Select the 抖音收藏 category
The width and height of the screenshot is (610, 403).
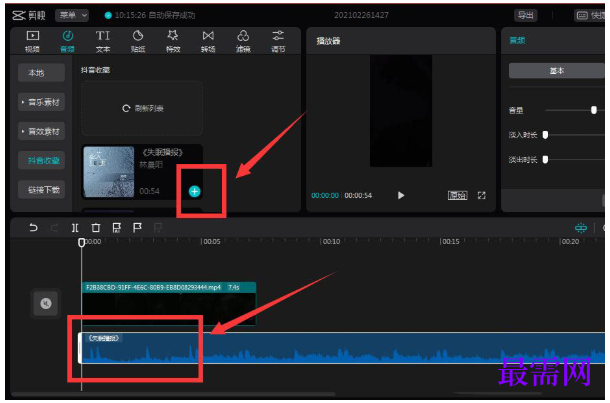41,160
